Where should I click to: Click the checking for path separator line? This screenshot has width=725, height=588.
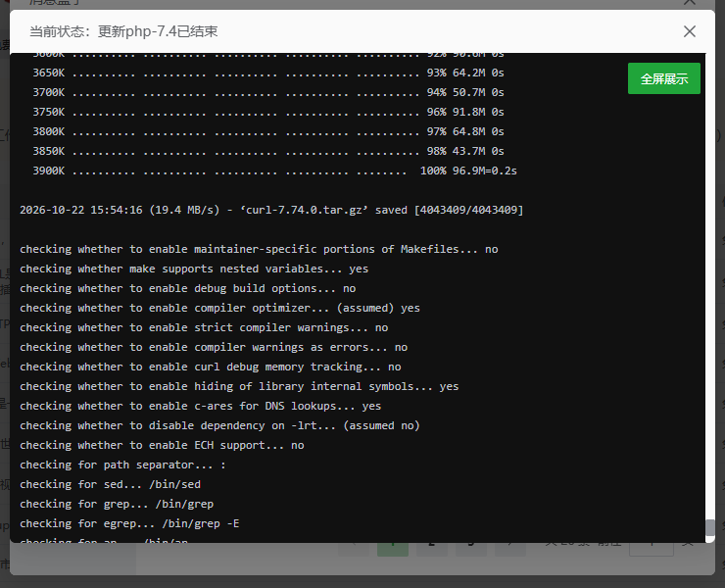coord(123,465)
